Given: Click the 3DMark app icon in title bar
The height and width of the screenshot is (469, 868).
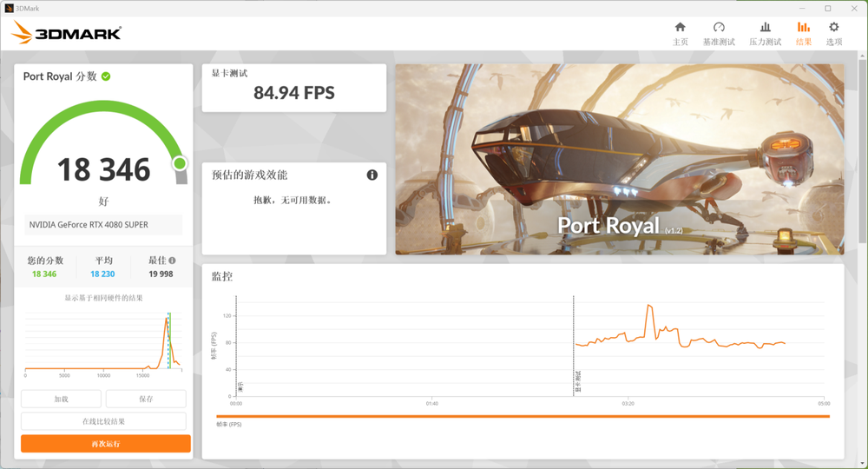Looking at the screenshot, I should (x=9, y=9).
